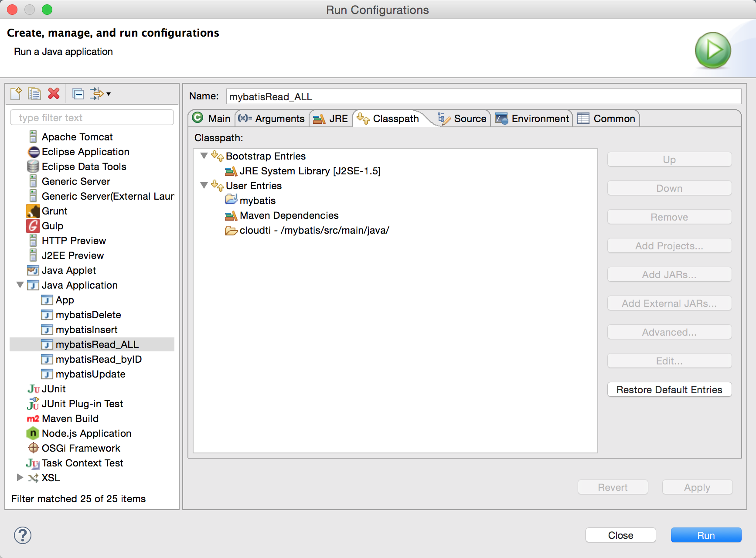Select the Node.js Application category

(86, 433)
